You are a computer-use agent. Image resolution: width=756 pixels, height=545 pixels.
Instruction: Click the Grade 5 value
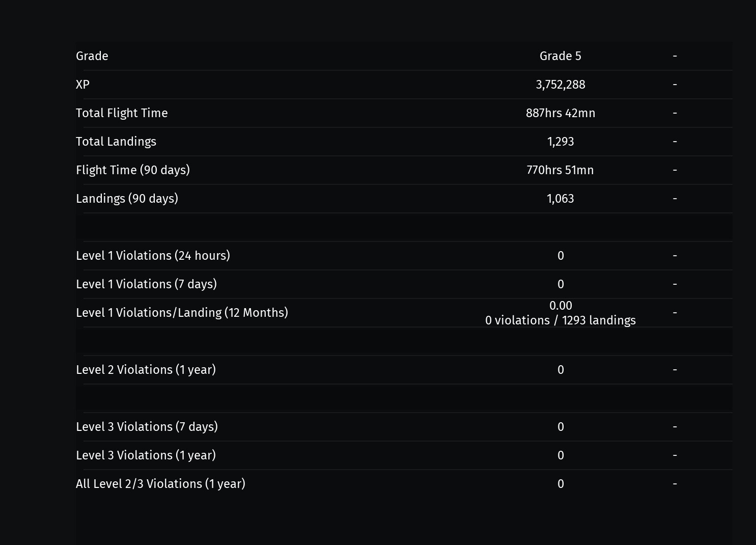click(561, 56)
